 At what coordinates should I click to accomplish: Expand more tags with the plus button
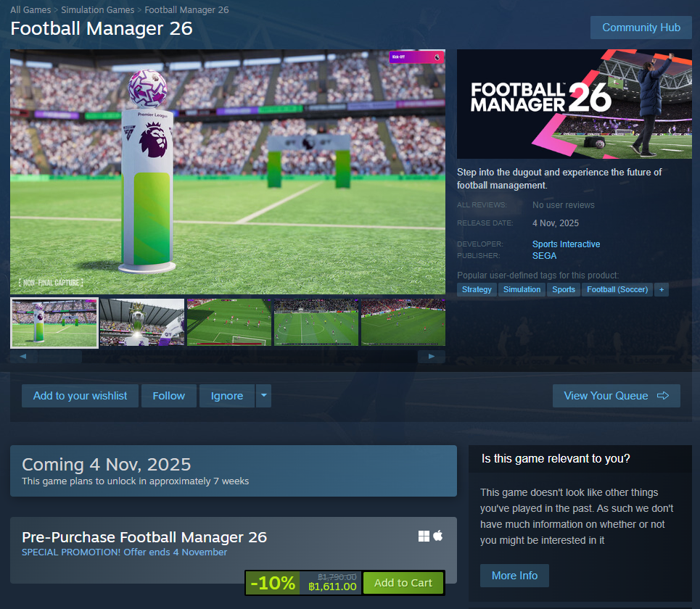(x=662, y=289)
